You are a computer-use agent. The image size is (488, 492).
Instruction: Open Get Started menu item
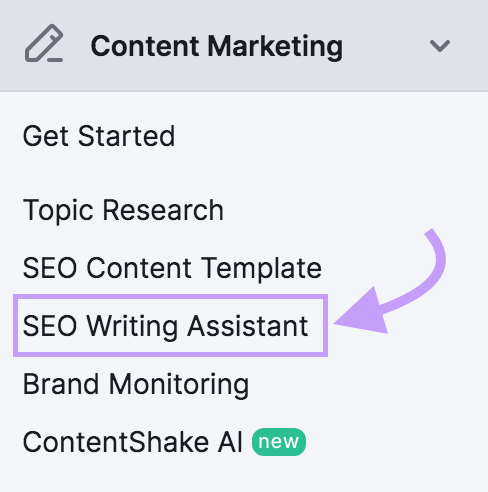click(99, 136)
